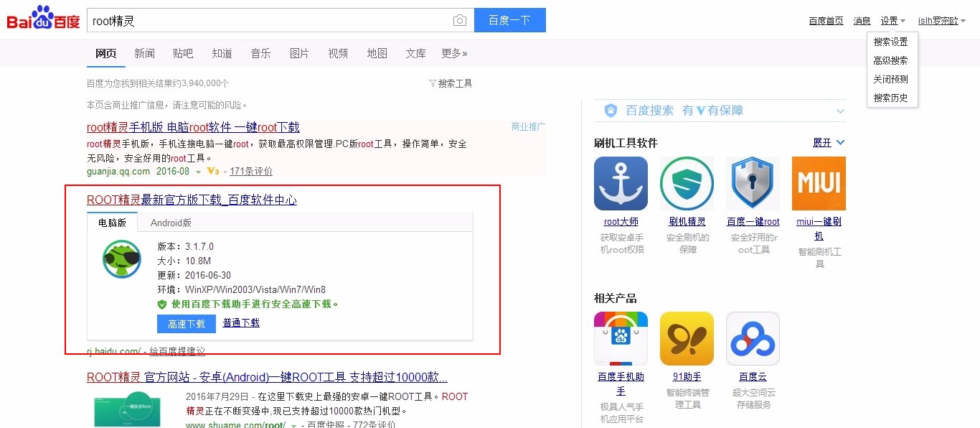Select the root大师 anchor icon

(x=621, y=183)
